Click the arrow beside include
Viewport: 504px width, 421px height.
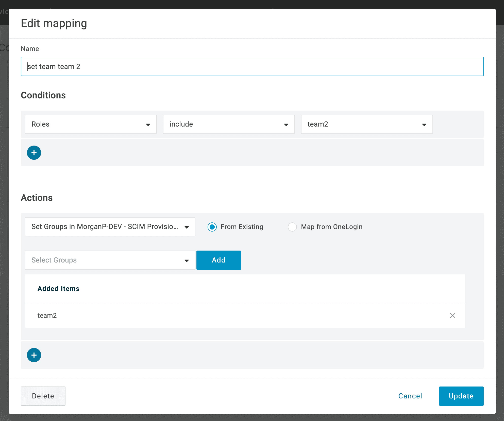[x=286, y=125]
